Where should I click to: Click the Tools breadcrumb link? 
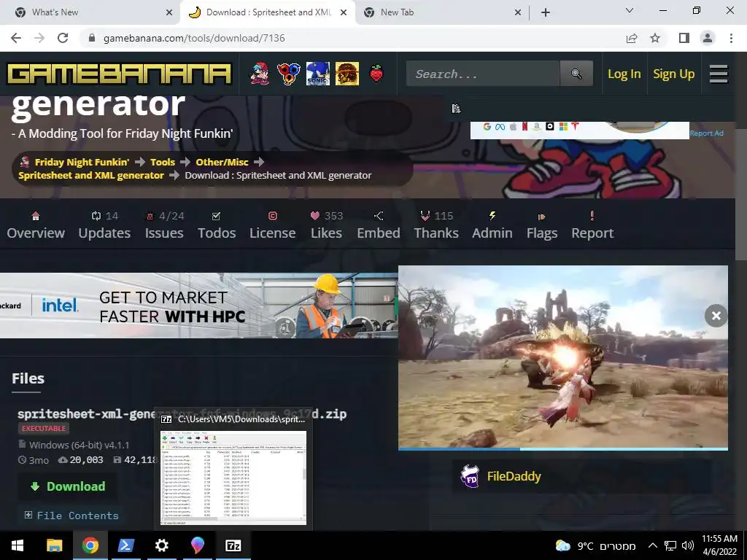tap(163, 162)
